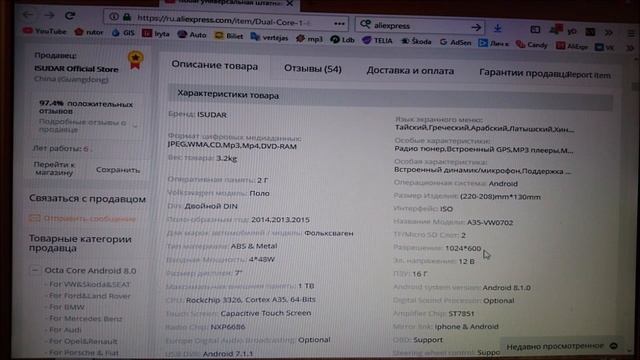Viewport: 640px width, 360px height.
Task: Go forward using browser forward arrow
Action: pyautogui.click(x=49, y=15)
